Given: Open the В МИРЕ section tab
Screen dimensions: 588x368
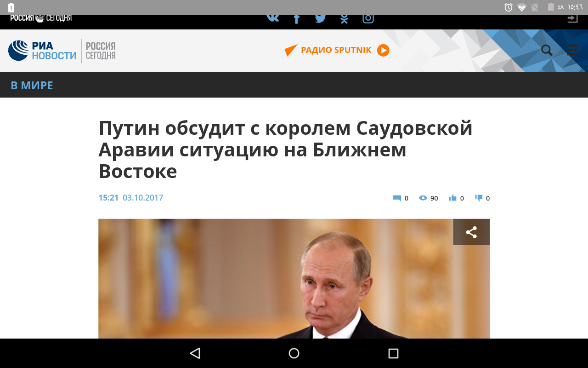Looking at the screenshot, I should coord(32,85).
